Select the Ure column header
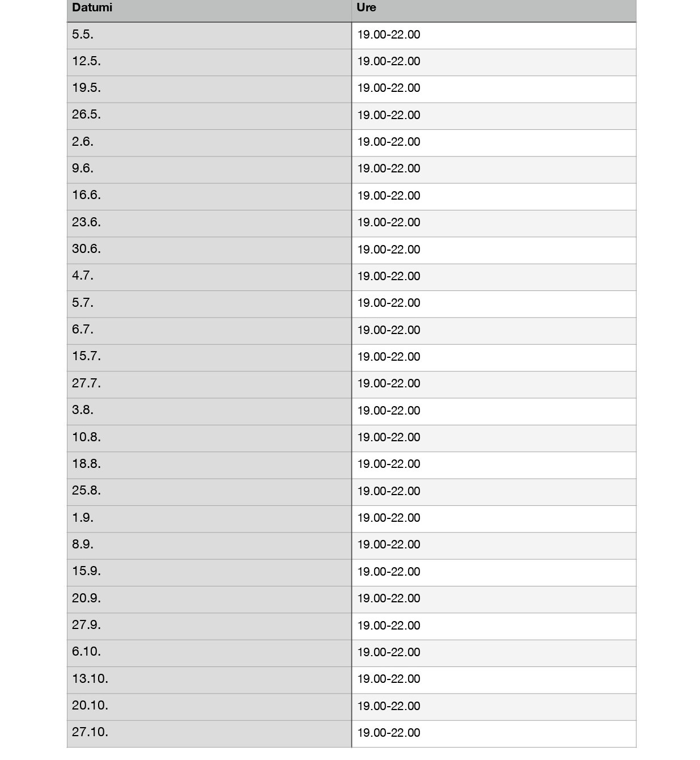The image size is (700, 760). pyautogui.click(x=494, y=10)
